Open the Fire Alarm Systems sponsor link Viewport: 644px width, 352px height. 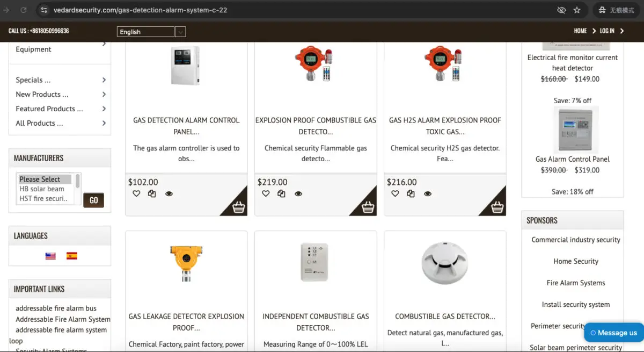point(576,283)
